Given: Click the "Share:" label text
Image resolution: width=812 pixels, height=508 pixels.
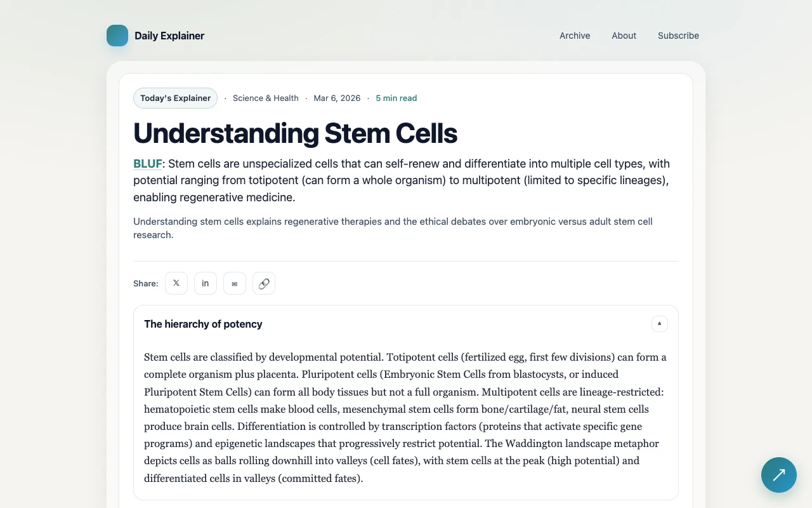Looking at the screenshot, I should 146,284.
